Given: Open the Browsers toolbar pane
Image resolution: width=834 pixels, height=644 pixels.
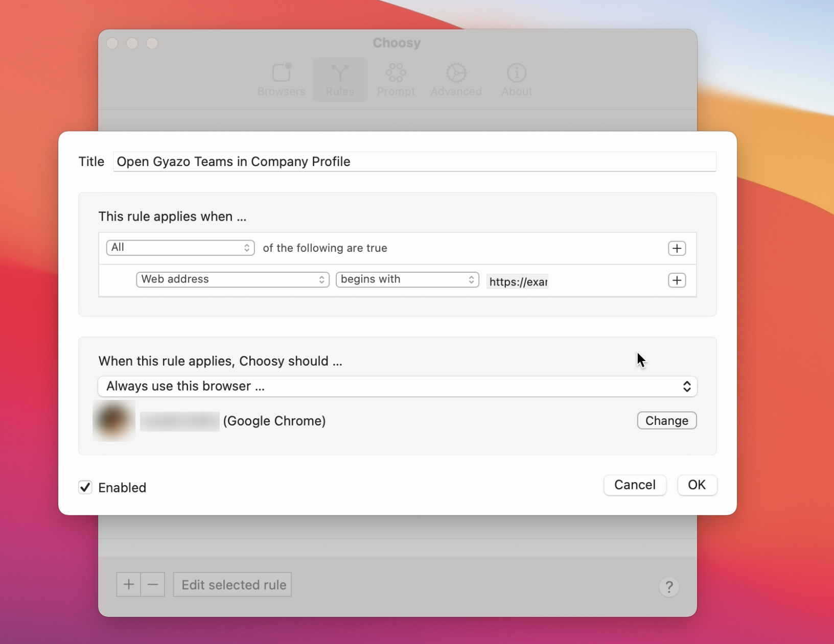Looking at the screenshot, I should click(281, 80).
